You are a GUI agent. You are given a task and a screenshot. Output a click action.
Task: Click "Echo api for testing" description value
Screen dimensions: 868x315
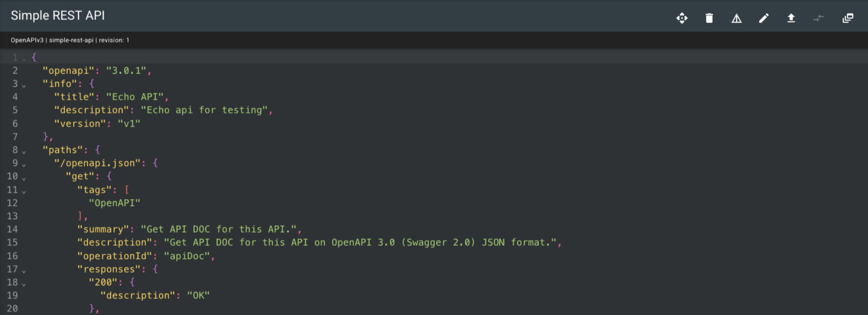204,110
